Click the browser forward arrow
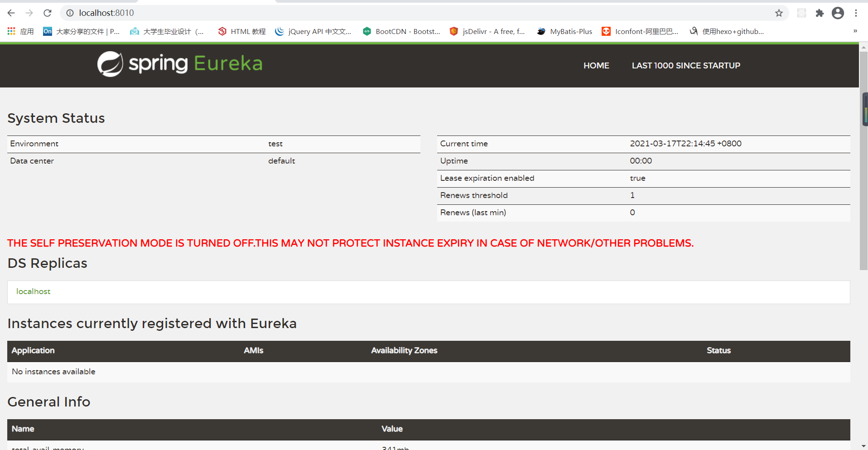Image resolution: width=868 pixels, height=450 pixels. pos(29,13)
